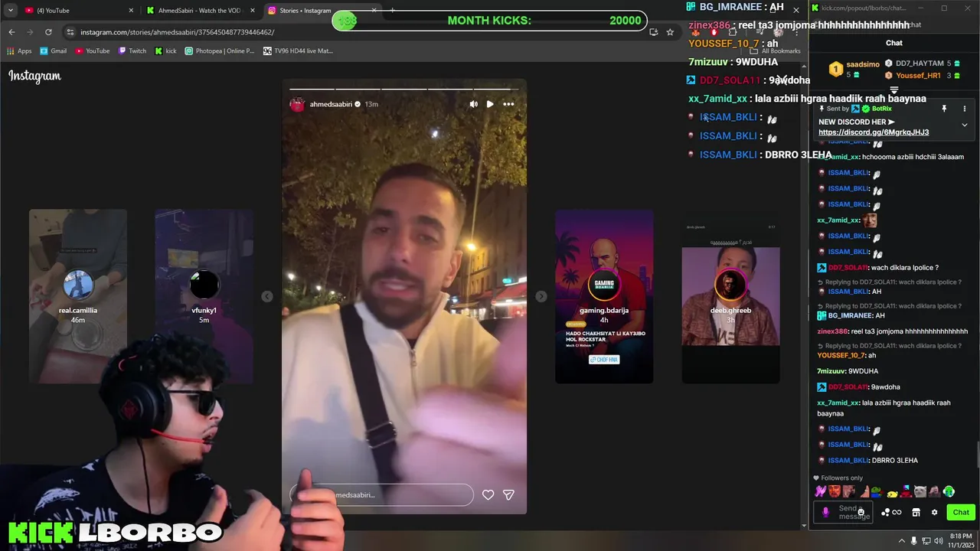Image resolution: width=980 pixels, height=551 pixels.
Task: View site information icon in address bar
Action: click(70, 32)
